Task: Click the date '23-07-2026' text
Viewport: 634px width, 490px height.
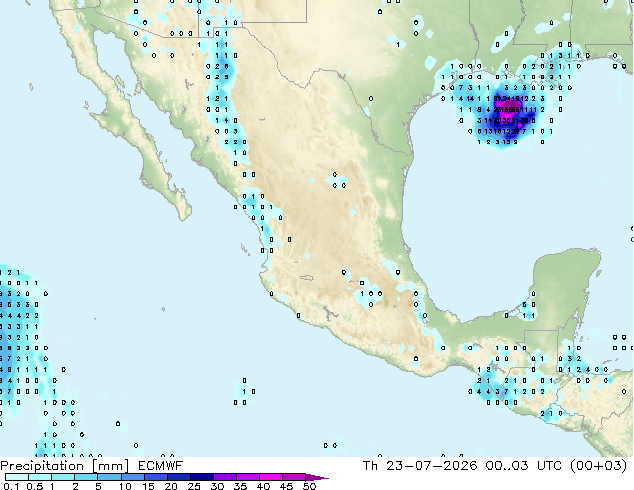Action: pos(432,466)
